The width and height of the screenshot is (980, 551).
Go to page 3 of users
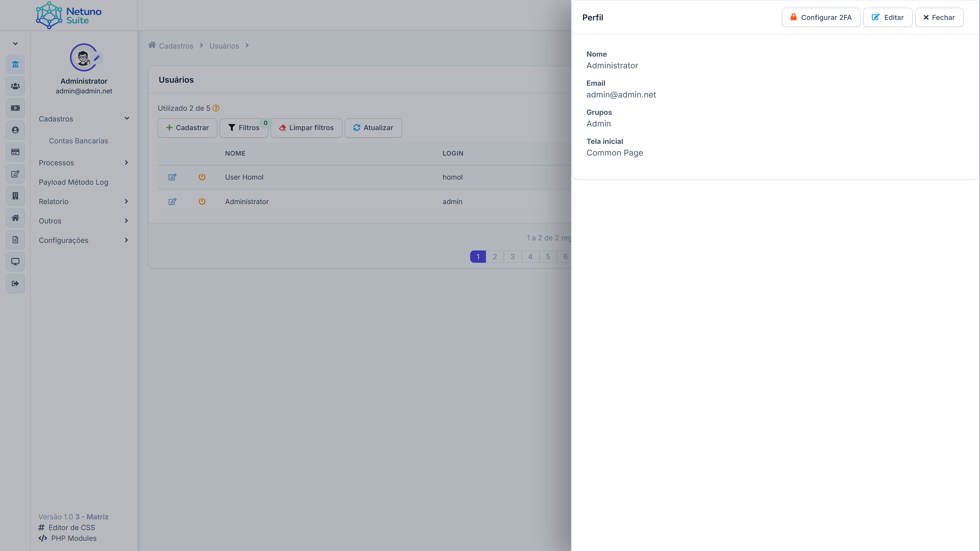[x=512, y=257]
